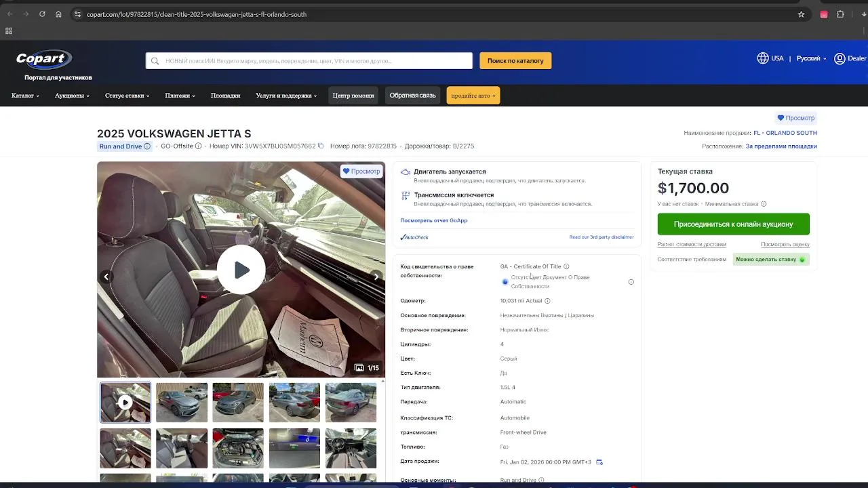
Task: Open the За пределами площадки location link
Action: pos(781,146)
